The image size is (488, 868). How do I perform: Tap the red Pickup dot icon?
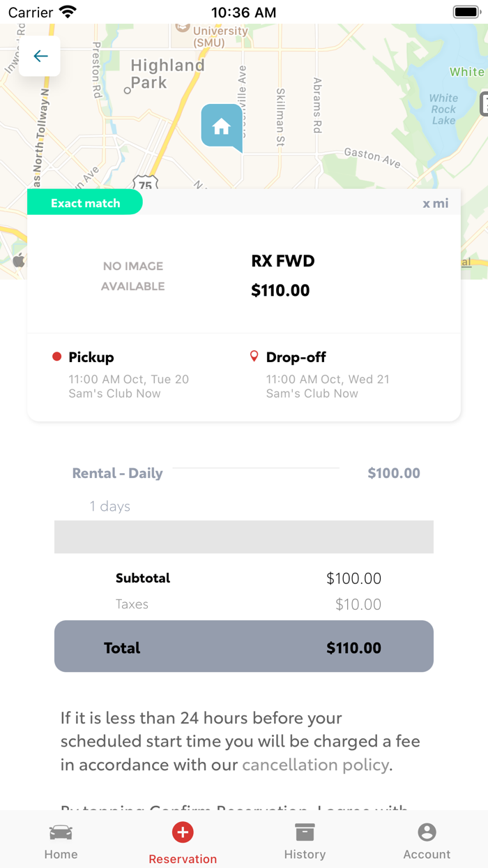pyautogui.click(x=57, y=357)
